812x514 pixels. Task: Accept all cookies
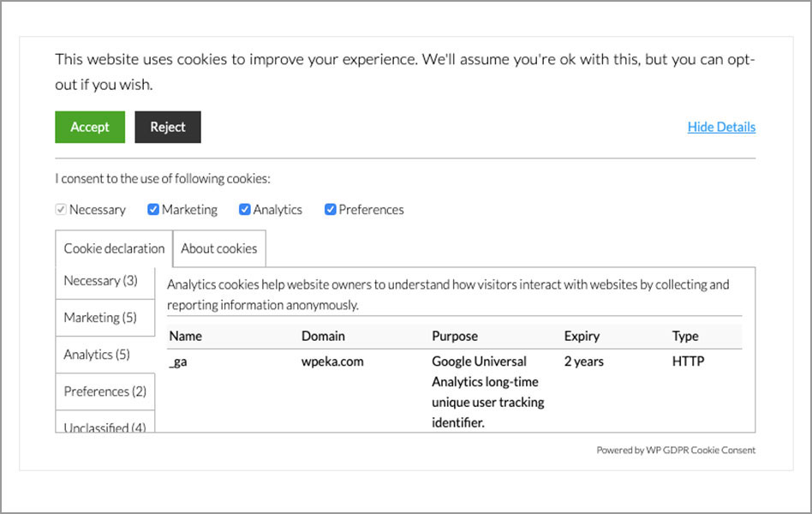point(89,127)
